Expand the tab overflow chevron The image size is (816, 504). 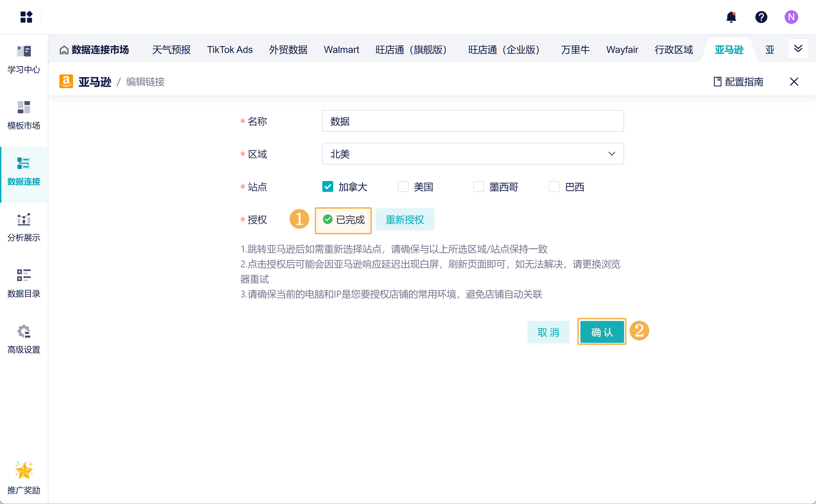(798, 48)
